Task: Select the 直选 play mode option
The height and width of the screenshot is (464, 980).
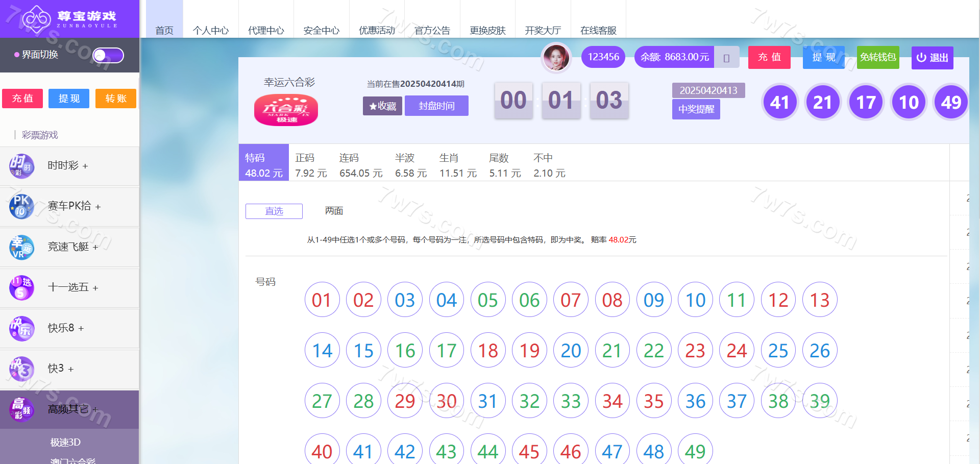Action: point(274,211)
